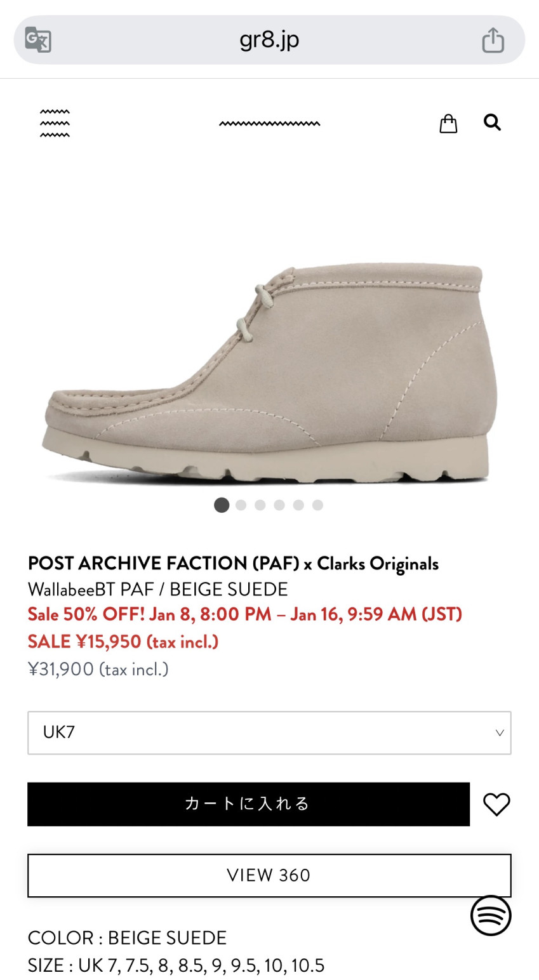This screenshot has width=539, height=980.
Task: Tap the Spotify floating icon
Action: [491, 915]
